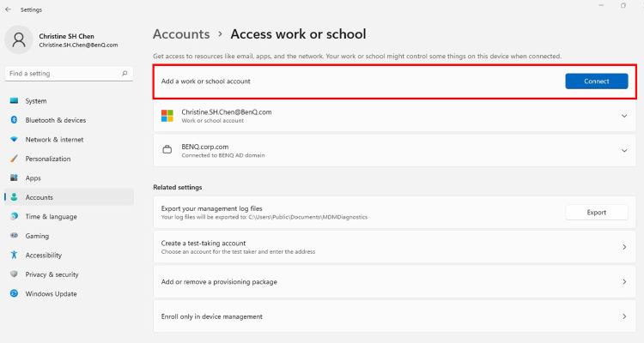This screenshot has height=343, width=644.
Task: Click Add a work or school account label
Action: point(206,81)
